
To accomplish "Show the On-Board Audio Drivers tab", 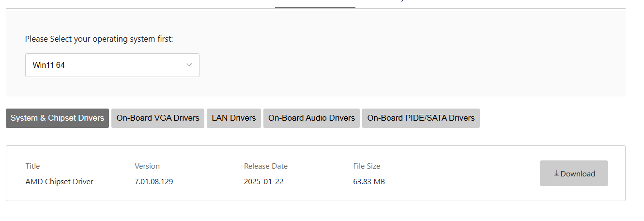I will pos(311,118).
